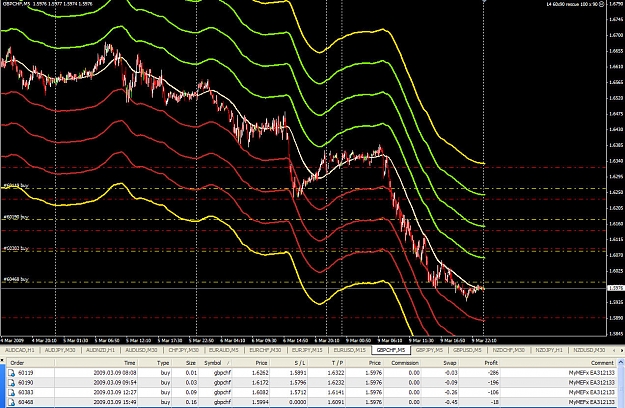Viewport: 625px width, 408px height.
Task: Select order number 60190 in the trade list
Action: pos(26,382)
